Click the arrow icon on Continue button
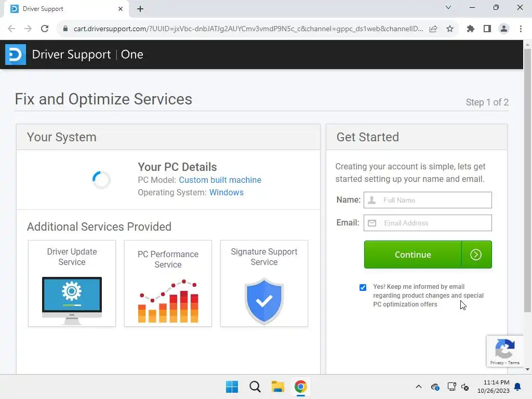This screenshot has height=399, width=532. click(x=476, y=255)
